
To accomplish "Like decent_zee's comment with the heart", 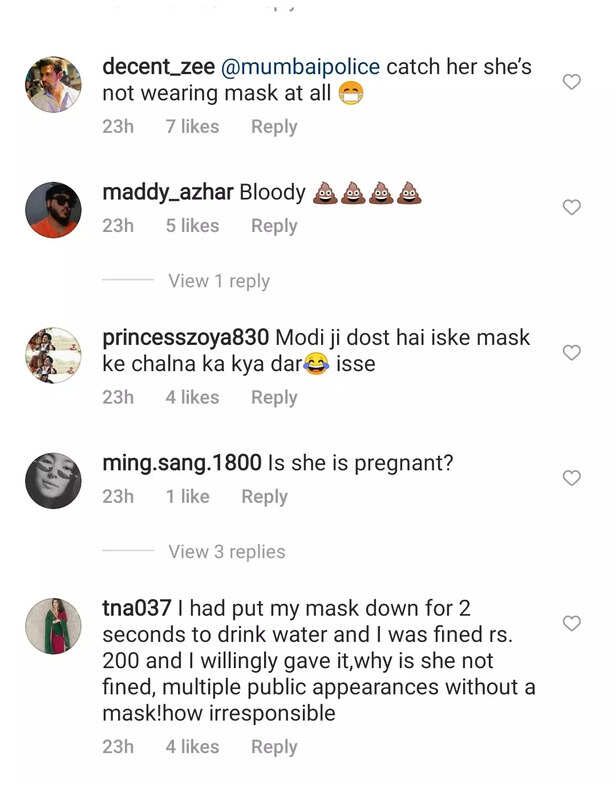I will [572, 82].
